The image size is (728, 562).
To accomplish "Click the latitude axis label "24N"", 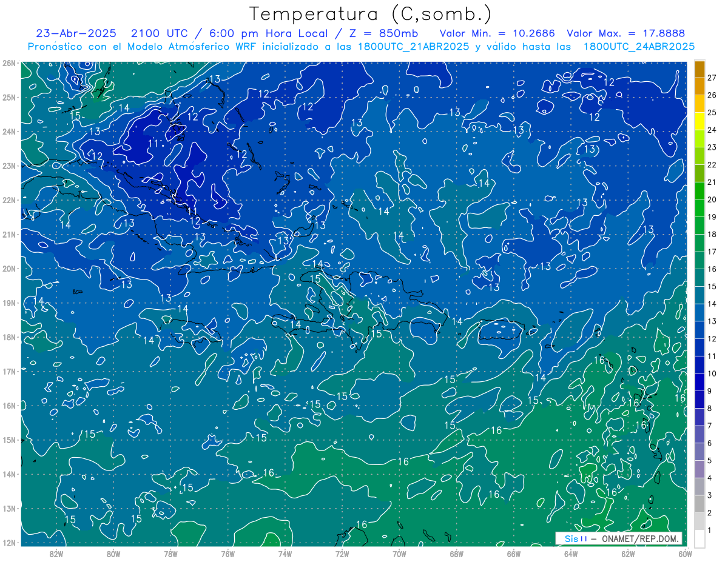I will tap(9, 132).
